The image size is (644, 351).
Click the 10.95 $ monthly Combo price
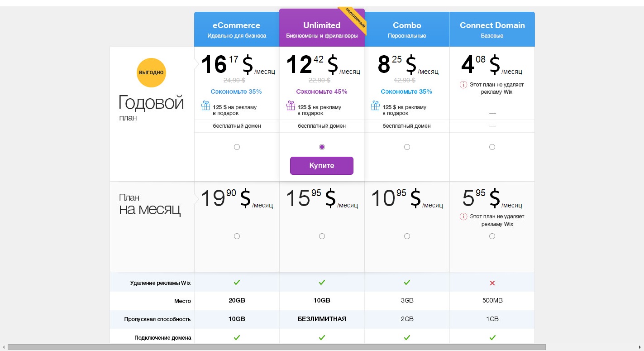pyautogui.click(x=407, y=198)
